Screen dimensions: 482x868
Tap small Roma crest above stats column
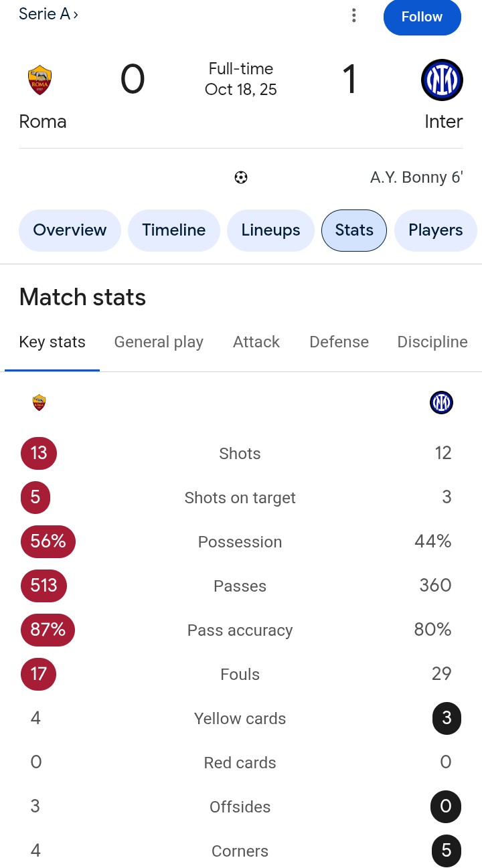[39, 402]
